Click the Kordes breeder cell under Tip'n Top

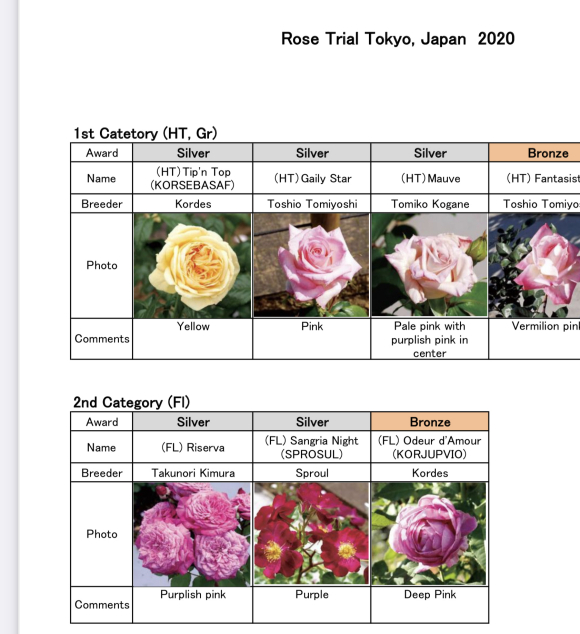click(193, 204)
